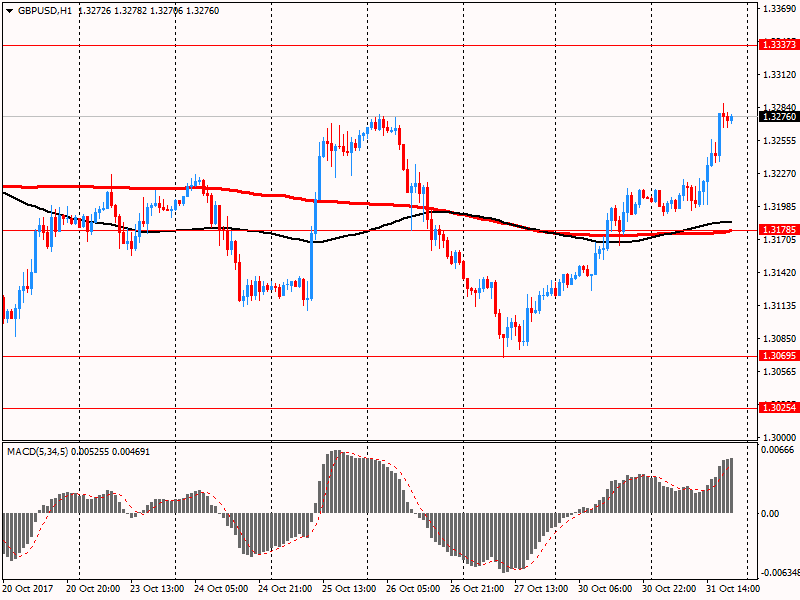Click the MACD 0.00666 scale value
The height and width of the screenshot is (600, 800).
click(x=777, y=450)
